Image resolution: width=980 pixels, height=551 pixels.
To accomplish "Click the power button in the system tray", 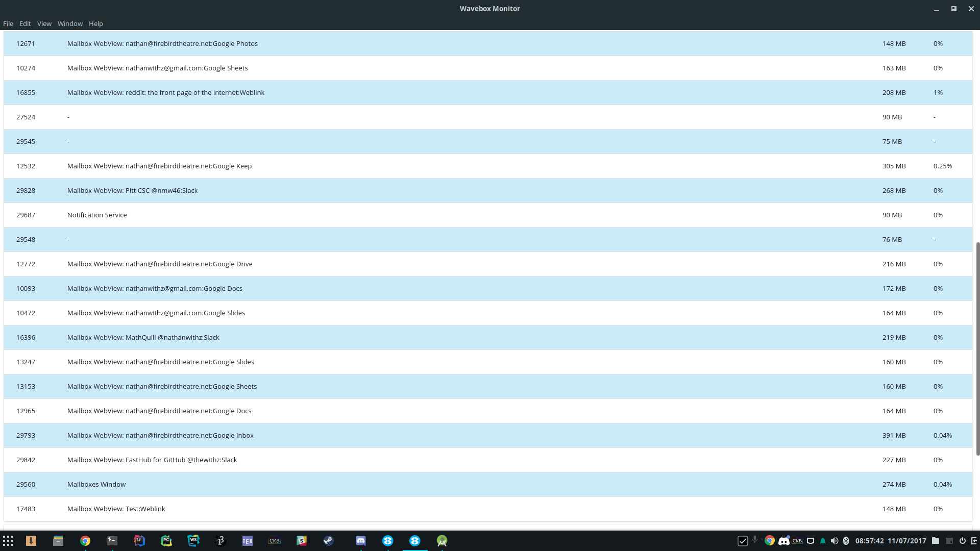I will pos(963,541).
